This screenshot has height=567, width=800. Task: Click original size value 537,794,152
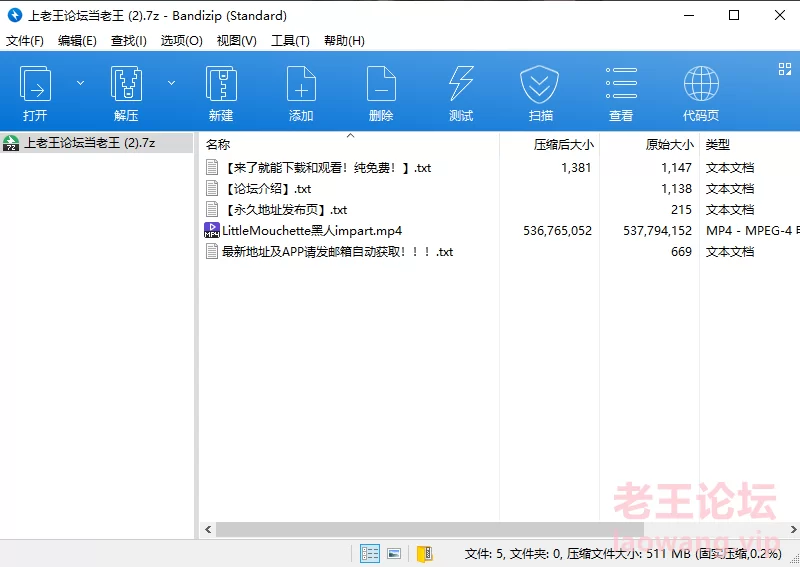point(657,231)
